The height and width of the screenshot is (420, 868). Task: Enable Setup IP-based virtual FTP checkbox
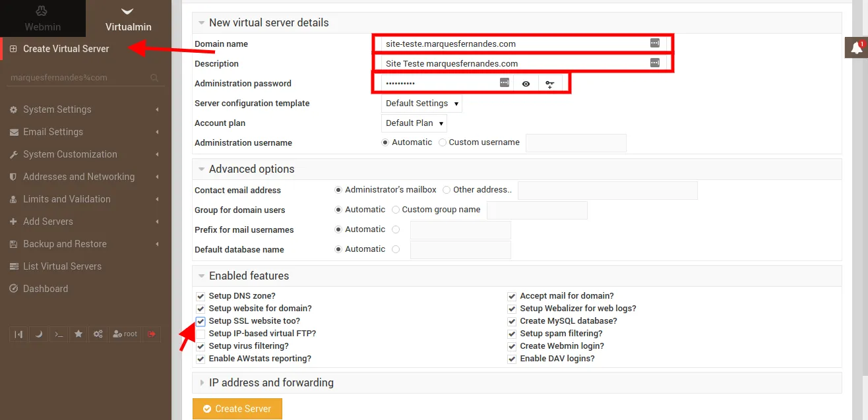tap(201, 334)
